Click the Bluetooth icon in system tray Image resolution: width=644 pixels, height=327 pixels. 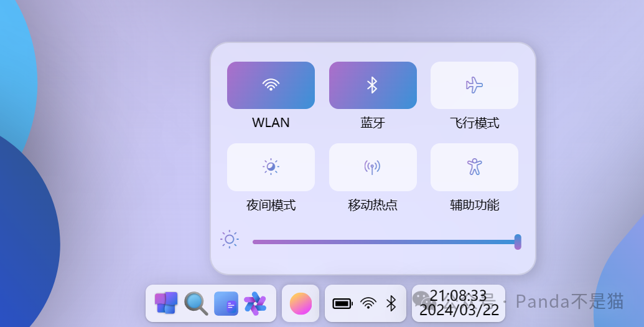click(x=391, y=303)
